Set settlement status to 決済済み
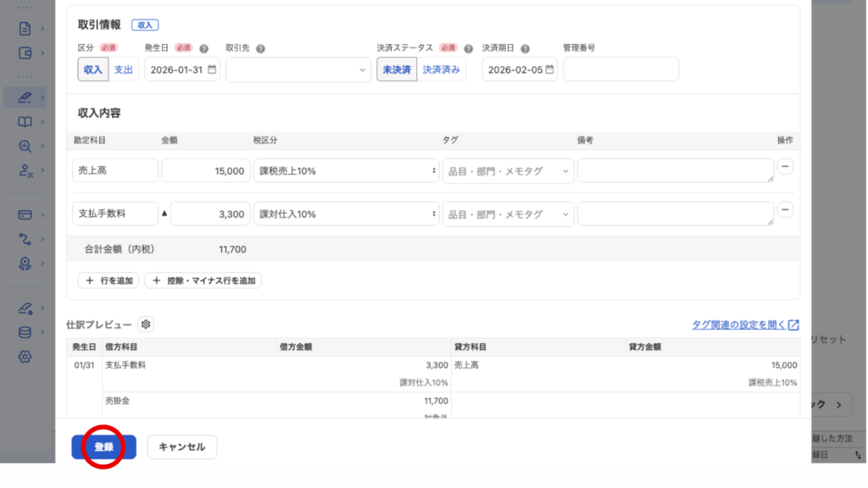The height and width of the screenshot is (488, 868). [x=441, y=69]
